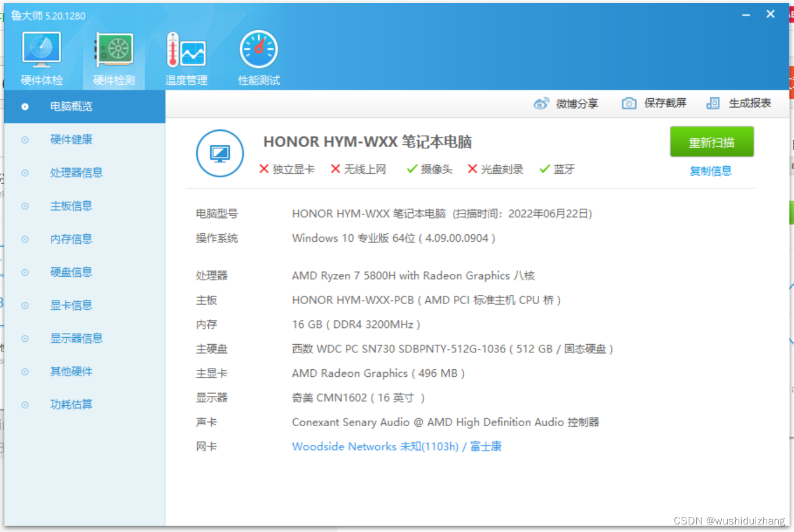
Task: Open 硬盘信息 in the sidebar
Action: 85,272
